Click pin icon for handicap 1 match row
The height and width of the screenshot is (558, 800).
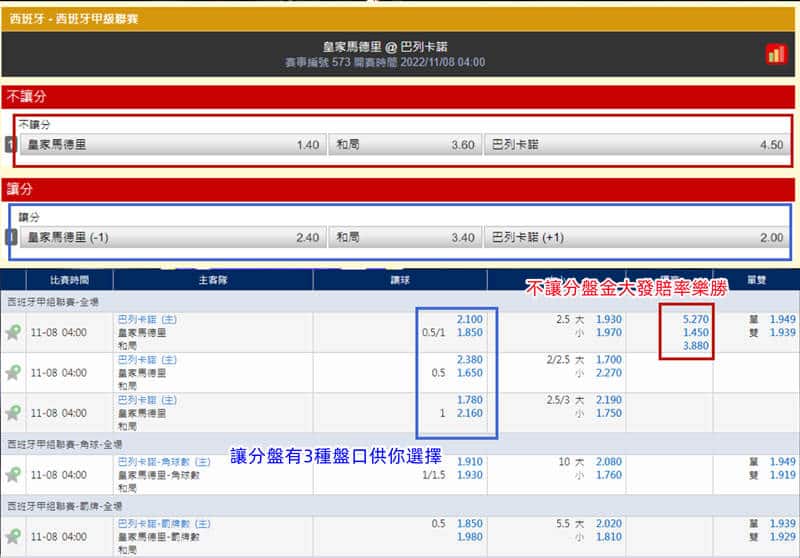click(13, 413)
